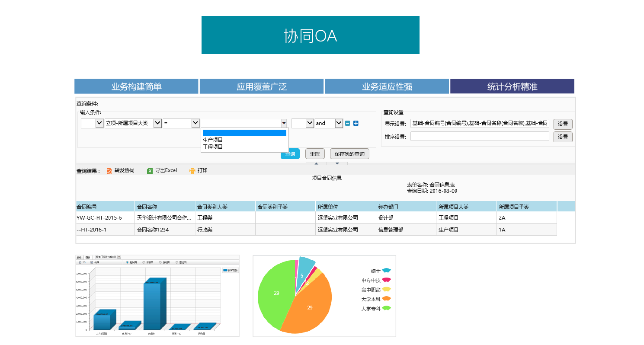644x345 pixels.
Task: Click the 转发协同 forward icon
Action: (109, 171)
